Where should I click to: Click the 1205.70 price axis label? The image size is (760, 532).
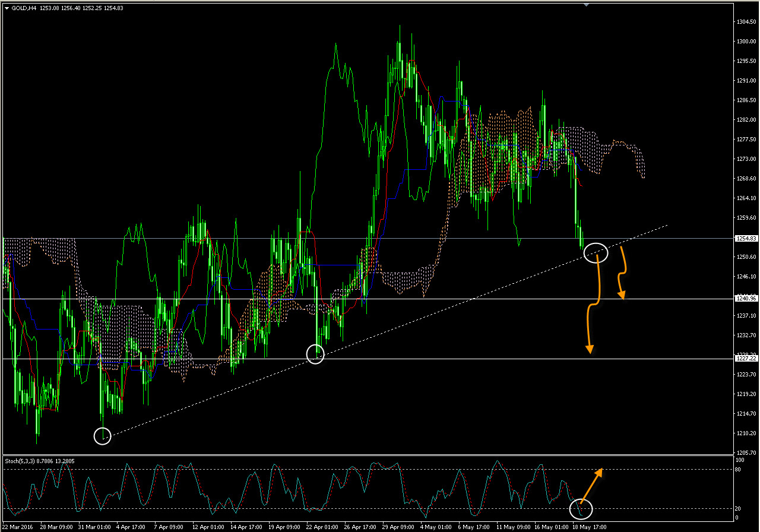[746, 452]
